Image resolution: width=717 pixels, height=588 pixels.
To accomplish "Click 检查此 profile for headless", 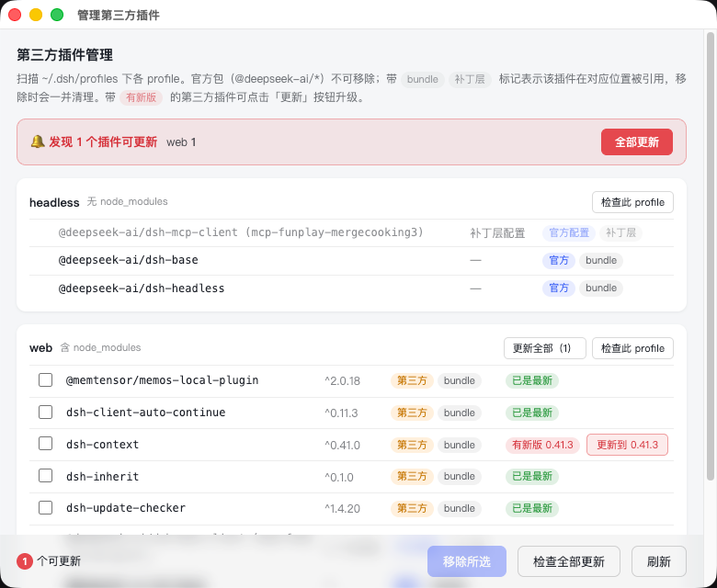I will [632, 202].
